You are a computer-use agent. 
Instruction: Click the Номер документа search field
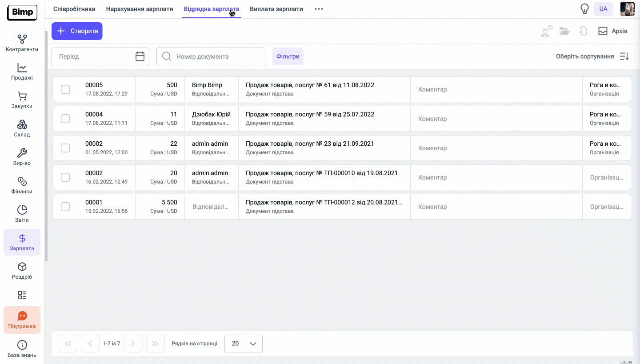click(x=211, y=56)
